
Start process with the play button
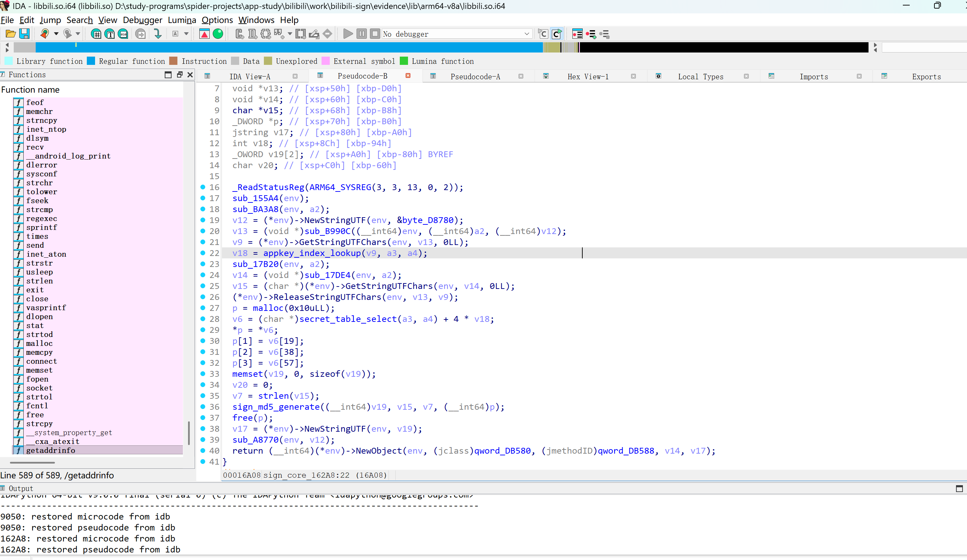click(348, 34)
